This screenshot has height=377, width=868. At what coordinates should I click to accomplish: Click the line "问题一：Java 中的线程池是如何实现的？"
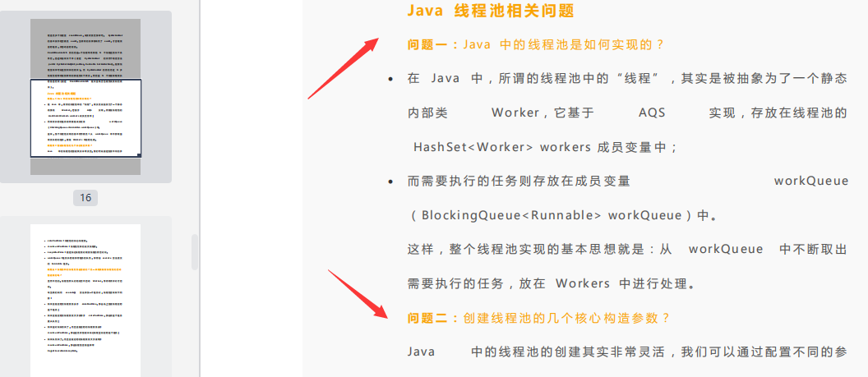(536, 45)
